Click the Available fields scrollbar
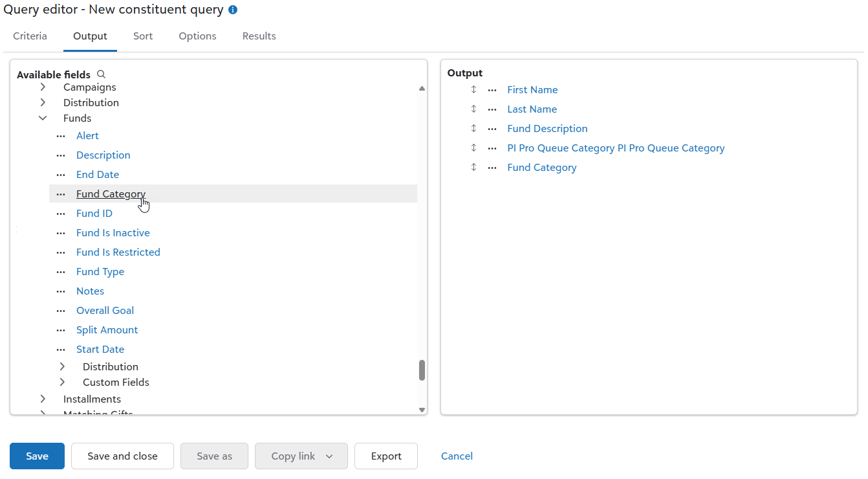Screen dimensions: 868x479 point(422,370)
